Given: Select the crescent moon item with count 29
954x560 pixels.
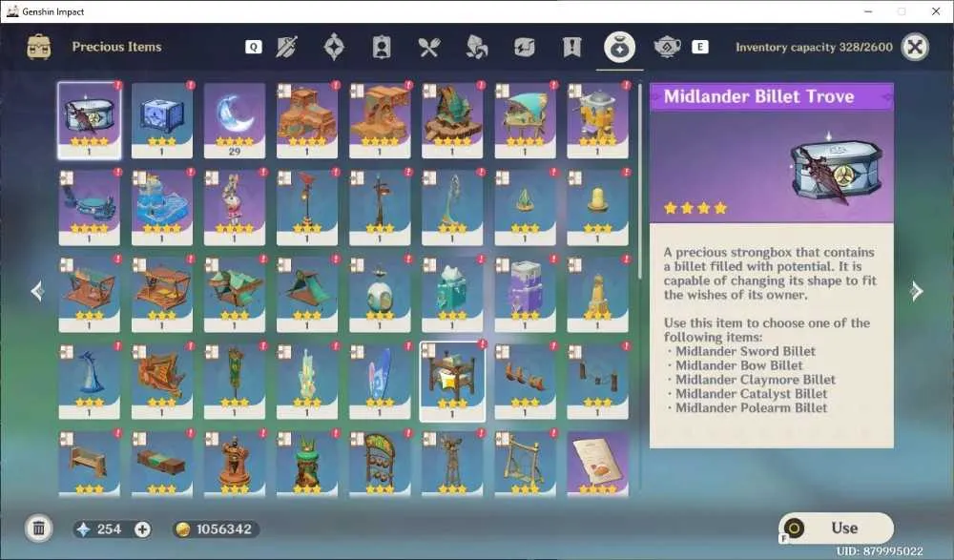Looking at the screenshot, I should (x=235, y=120).
